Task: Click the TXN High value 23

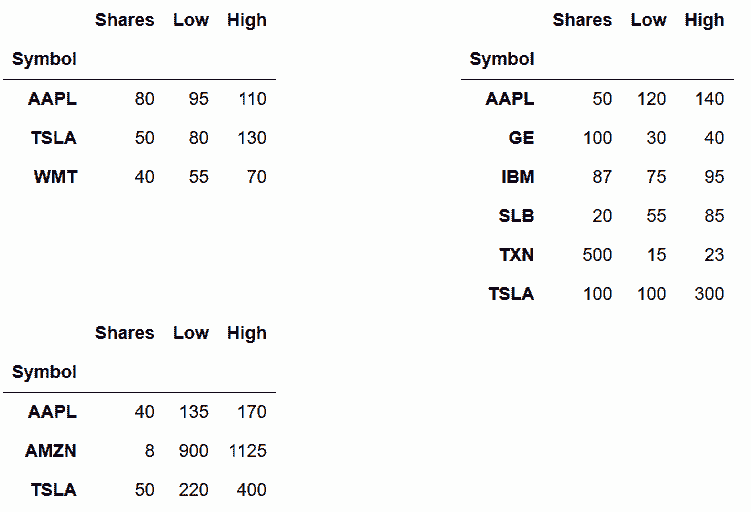Action: point(714,255)
